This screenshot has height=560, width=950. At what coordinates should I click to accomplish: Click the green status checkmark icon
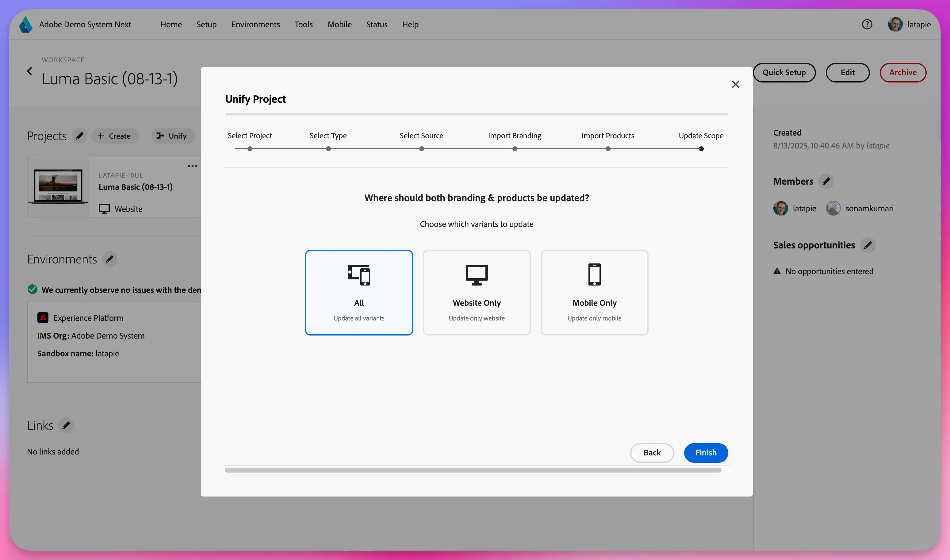point(33,290)
